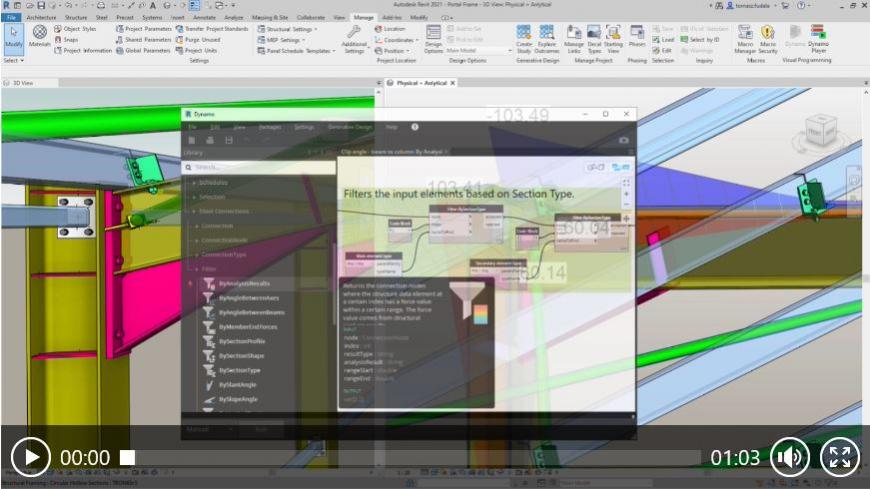Switch to the Steel ribbon tab
Viewport: 870px width, 489px height.
coord(102,18)
